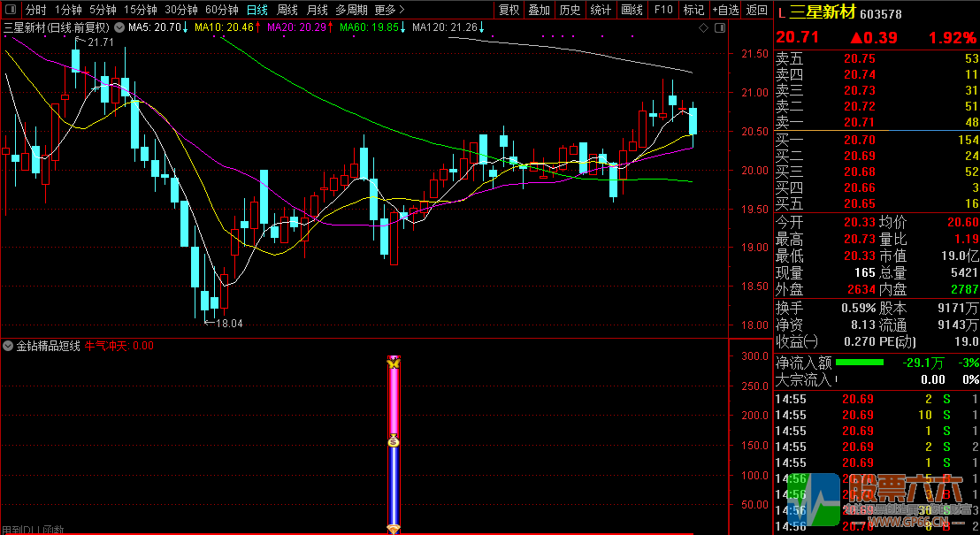Switch to the 周线 weekly chart tab

coord(287,11)
